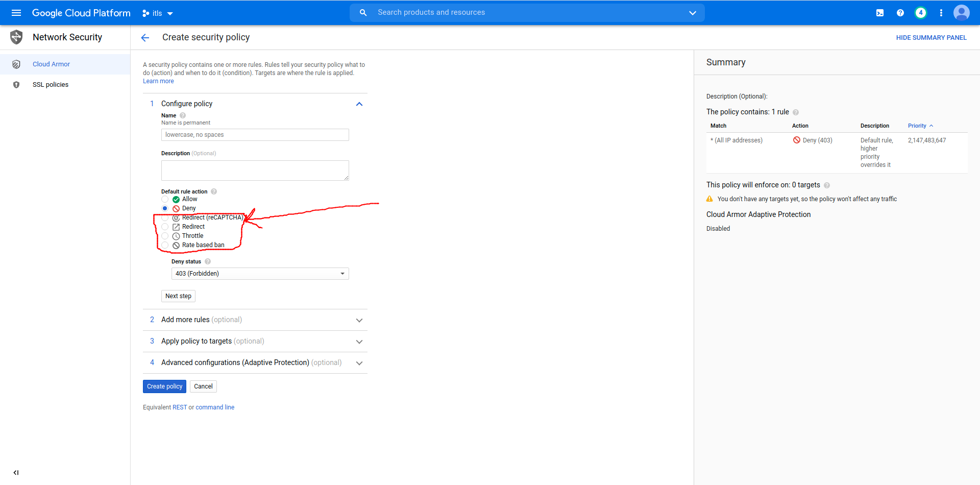Click into the Description text area
The width and height of the screenshot is (980, 485).
click(x=255, y=171)
